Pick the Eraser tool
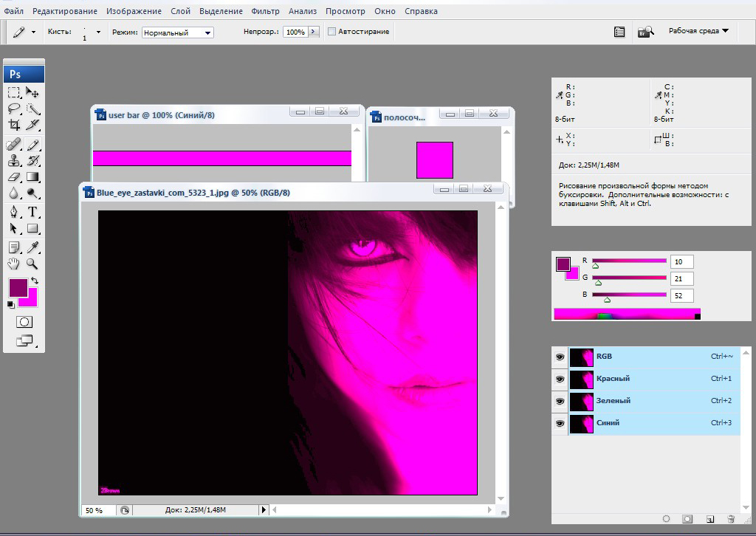This screenshot has height=536, width=756. (14, 177)
